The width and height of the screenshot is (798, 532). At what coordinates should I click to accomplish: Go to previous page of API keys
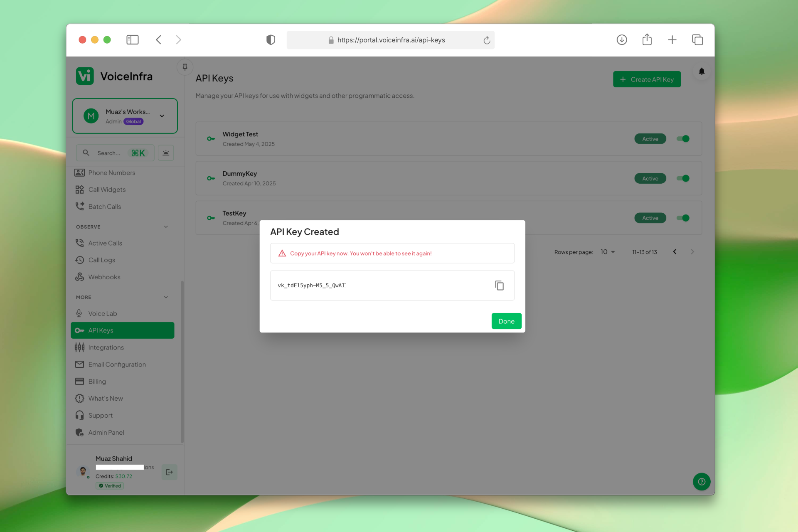tap(675, 252)
